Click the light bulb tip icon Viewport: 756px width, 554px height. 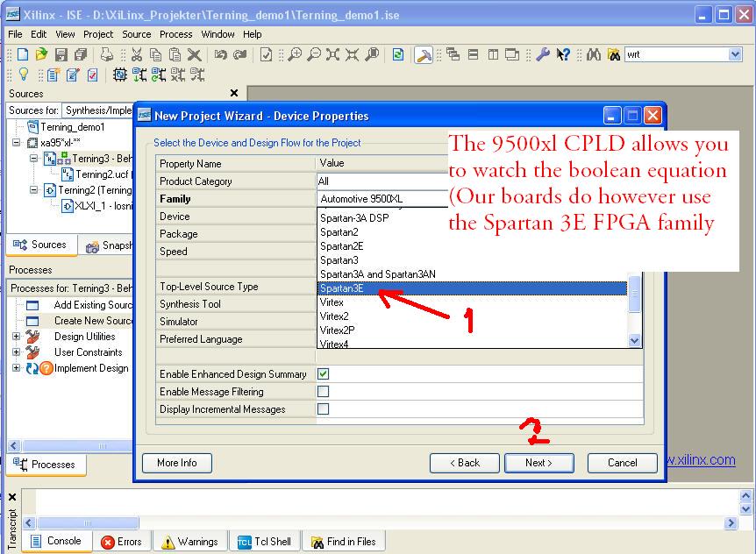(23, 75)
